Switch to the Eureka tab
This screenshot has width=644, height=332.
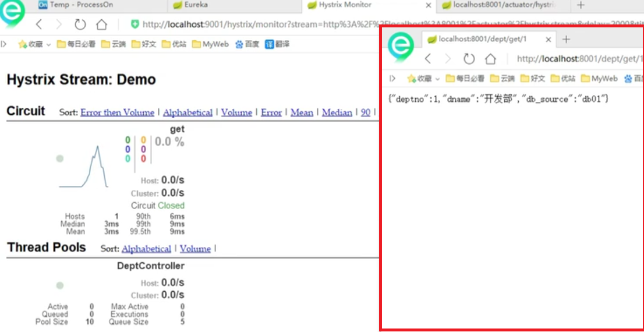(x=190, y=5)
